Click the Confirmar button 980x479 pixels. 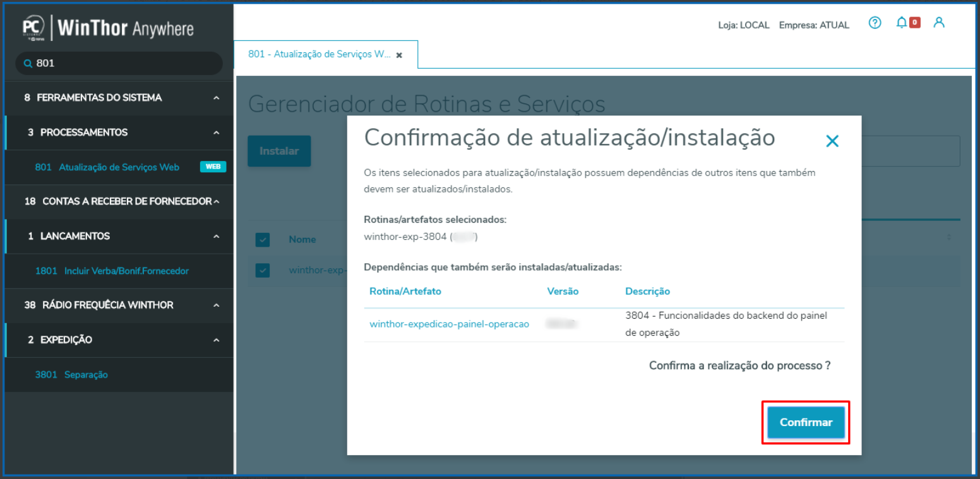(806, 422)
